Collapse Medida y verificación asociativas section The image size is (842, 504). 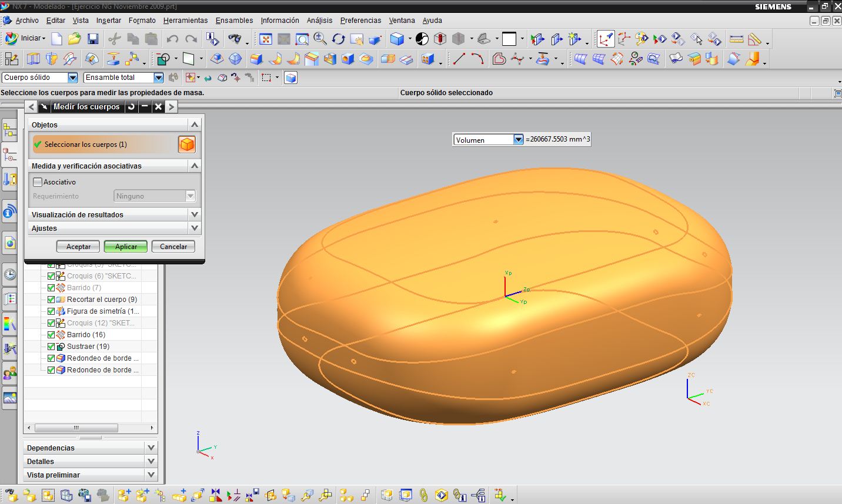pos(195,166)
